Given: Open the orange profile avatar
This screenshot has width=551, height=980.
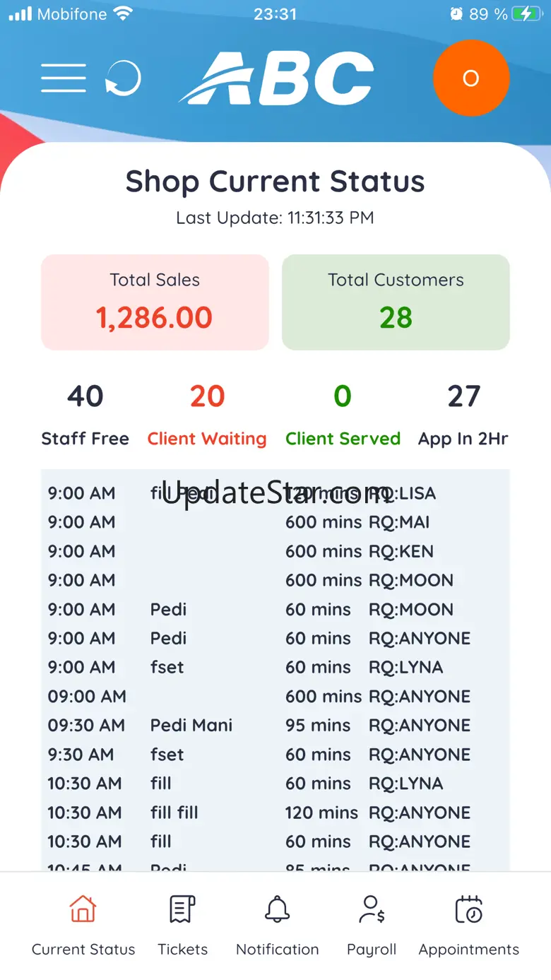Looking at the screenshot, I should pyautogui.click(x=470, y=78).
